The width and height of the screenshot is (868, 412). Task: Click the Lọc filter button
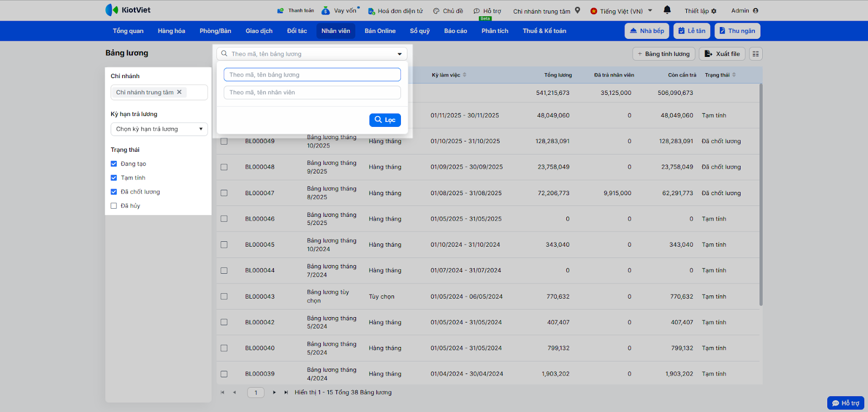coord(385,120)
